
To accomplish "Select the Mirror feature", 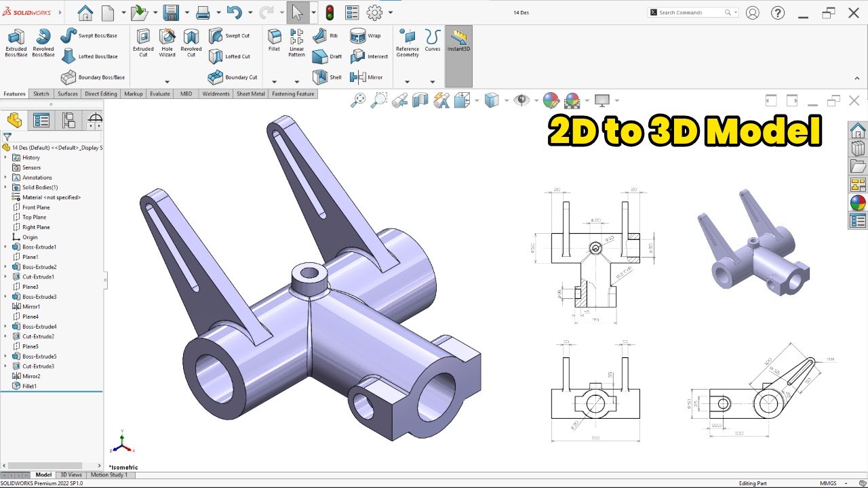I will 367,77.
